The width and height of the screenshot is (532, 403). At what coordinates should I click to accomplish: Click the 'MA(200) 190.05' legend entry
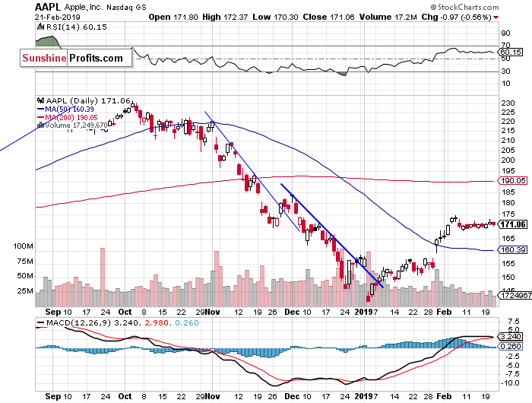point(71,117)
